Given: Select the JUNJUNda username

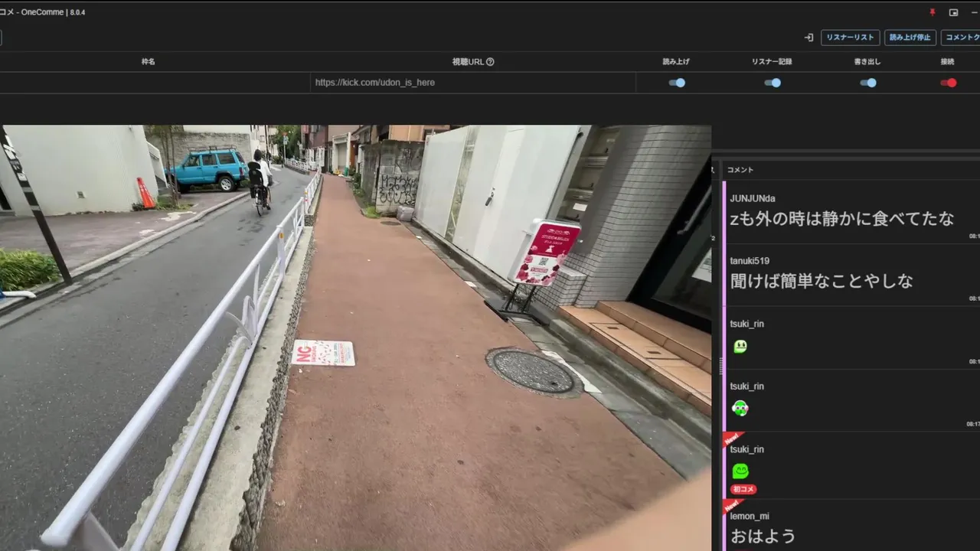Looking at the screenshot, I should coord(753,199).
